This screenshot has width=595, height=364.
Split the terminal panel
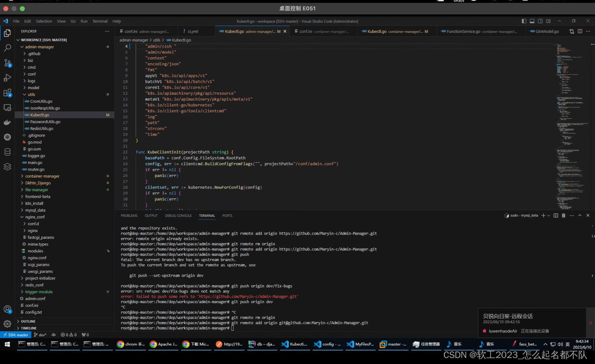tap(555, 215)
